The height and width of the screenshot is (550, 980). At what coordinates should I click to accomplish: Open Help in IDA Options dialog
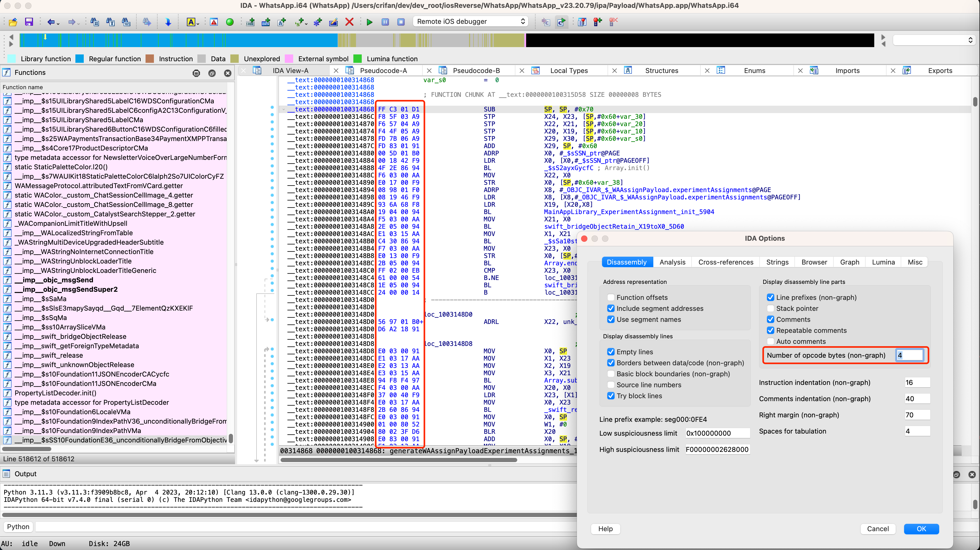click(605, 529)
